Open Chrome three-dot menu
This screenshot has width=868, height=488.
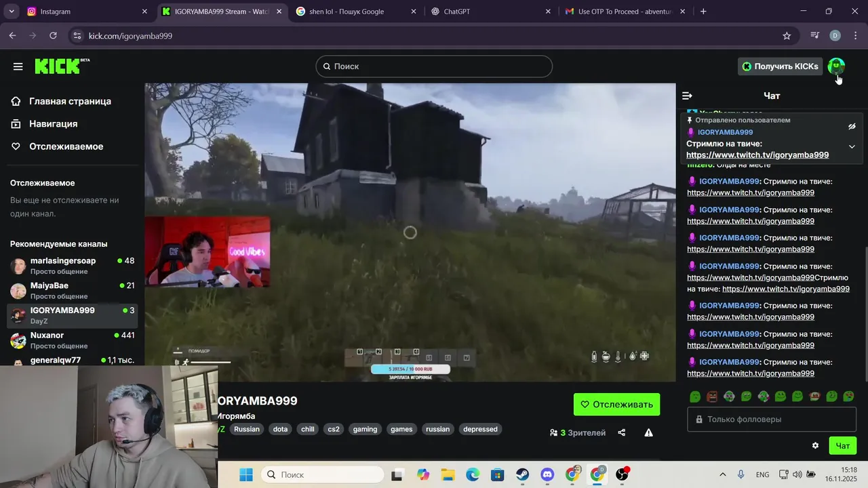click(x=856, y=36)
